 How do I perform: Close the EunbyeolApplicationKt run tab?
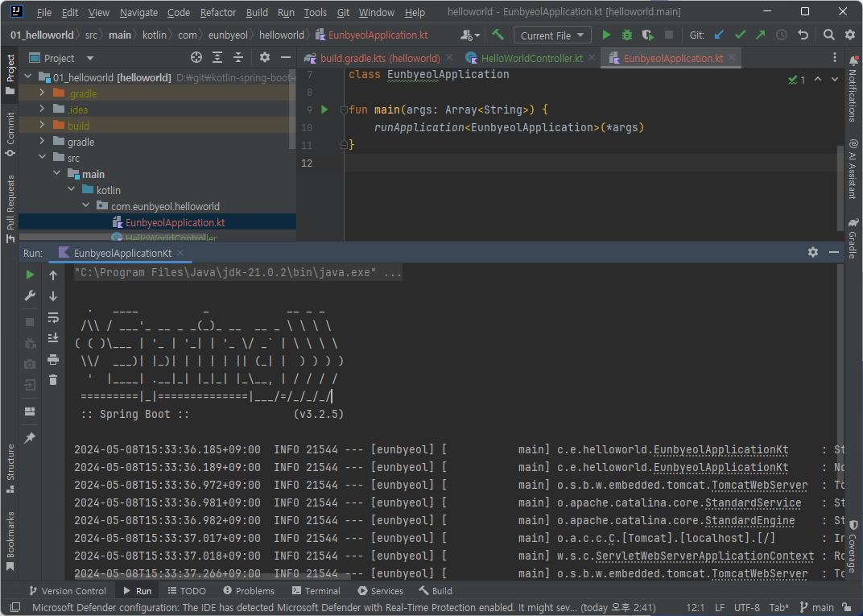click(180, 253)
